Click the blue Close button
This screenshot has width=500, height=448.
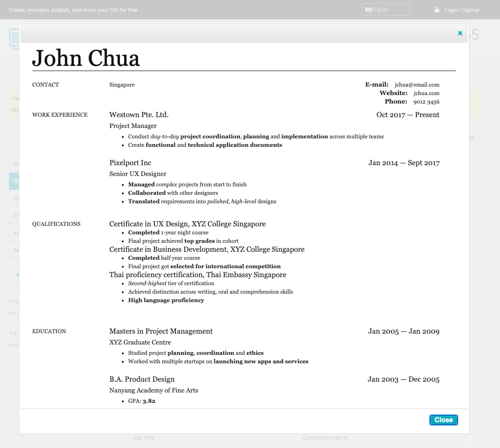point(443,420)
